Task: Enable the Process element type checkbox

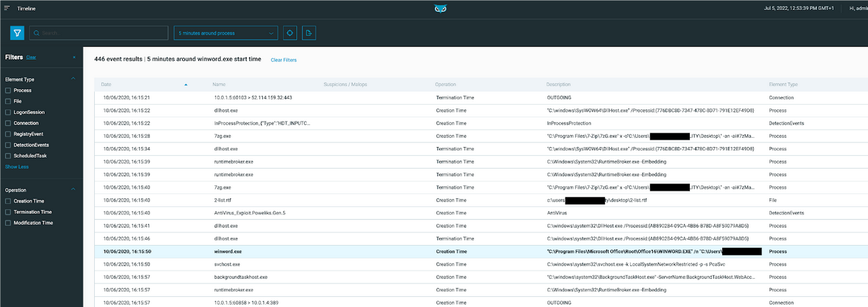Action: coord(8,90)
